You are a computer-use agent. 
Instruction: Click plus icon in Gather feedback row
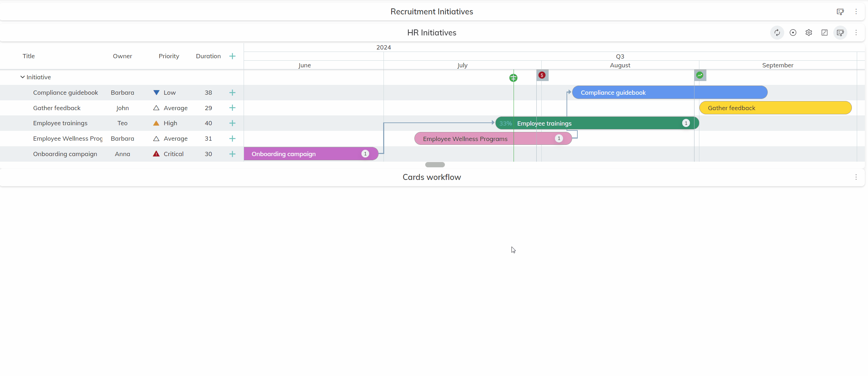click(x=232, y=108)
